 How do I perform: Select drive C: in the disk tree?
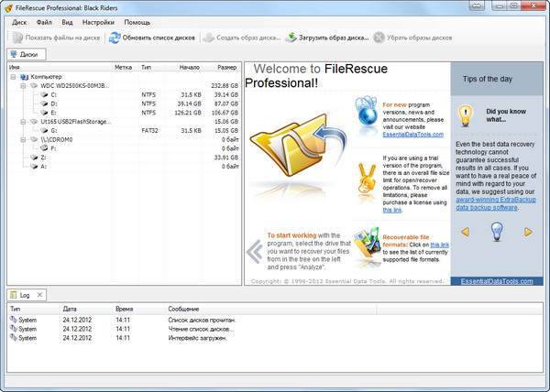(x=54, y=94)
